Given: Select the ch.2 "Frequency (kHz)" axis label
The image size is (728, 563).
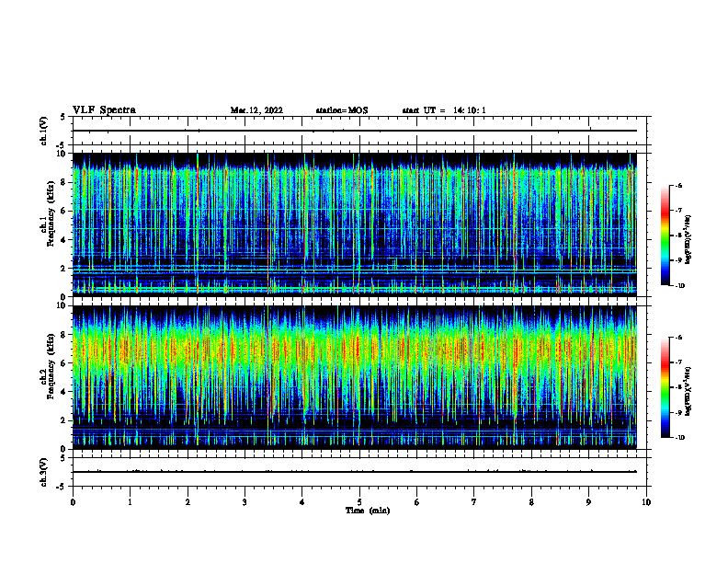Looking at the screenshot, I should tap(51, 366).
